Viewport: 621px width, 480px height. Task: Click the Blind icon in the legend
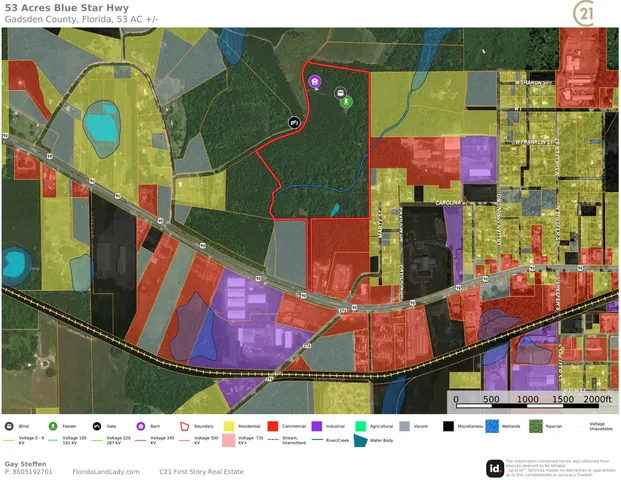[x=10, y=426]
